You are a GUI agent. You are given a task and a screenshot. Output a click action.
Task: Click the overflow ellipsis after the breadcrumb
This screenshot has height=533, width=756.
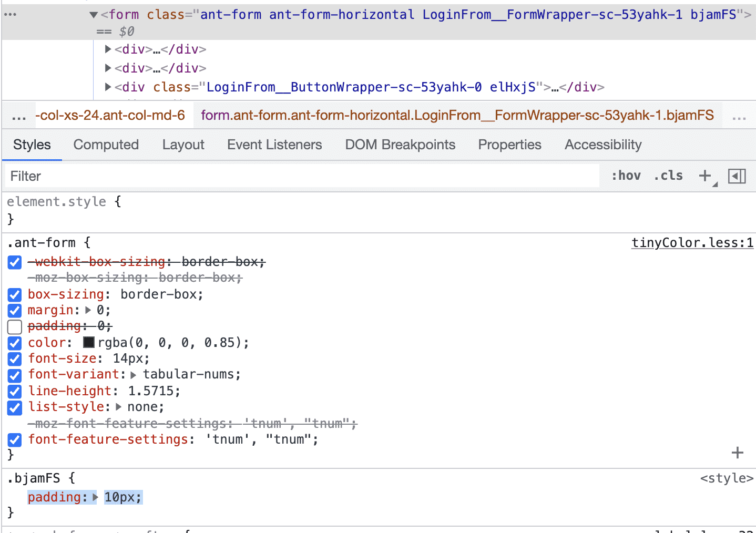[739, 116]
